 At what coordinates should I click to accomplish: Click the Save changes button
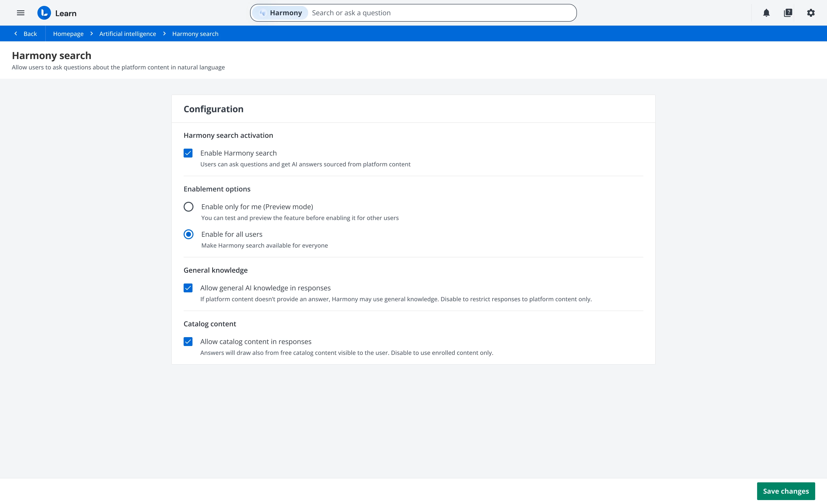coord(785,491)
